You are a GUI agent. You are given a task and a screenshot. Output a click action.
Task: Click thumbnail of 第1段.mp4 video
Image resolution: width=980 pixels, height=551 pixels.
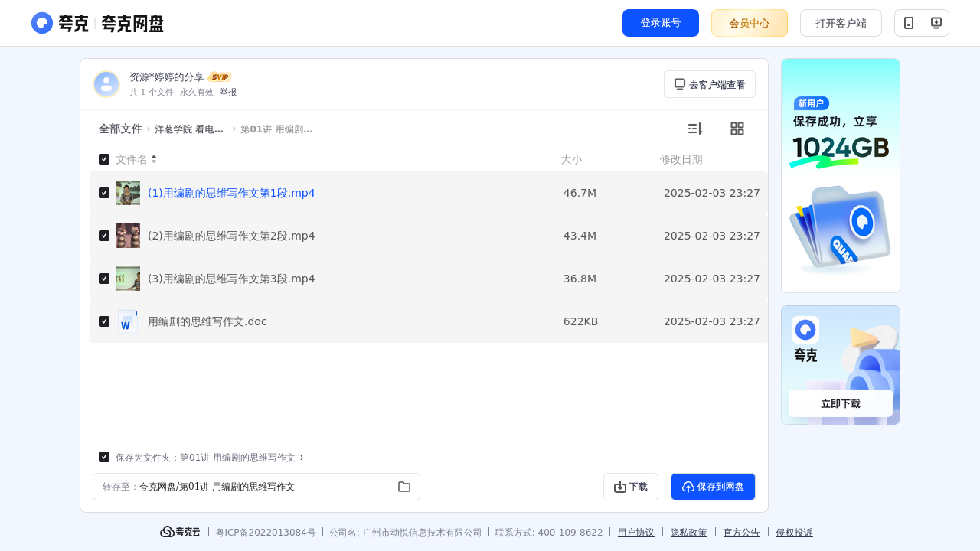(x=128, y=193)
